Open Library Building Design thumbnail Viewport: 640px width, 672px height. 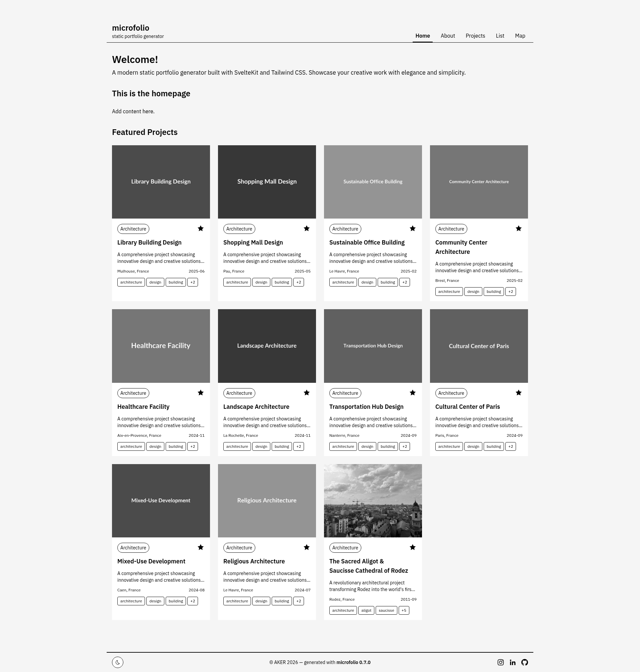pyautogui.click(x=161, y=182)
